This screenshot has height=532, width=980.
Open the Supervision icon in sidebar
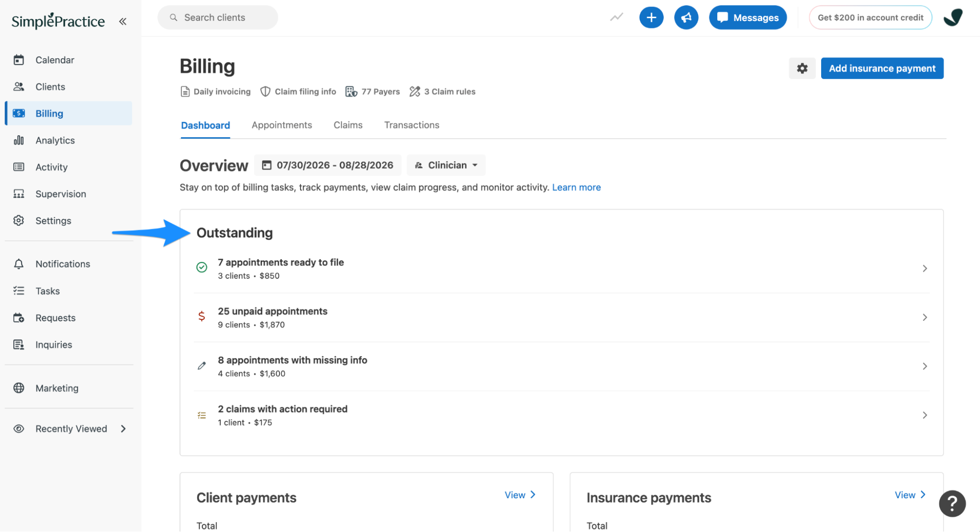[x=19, y=194]
